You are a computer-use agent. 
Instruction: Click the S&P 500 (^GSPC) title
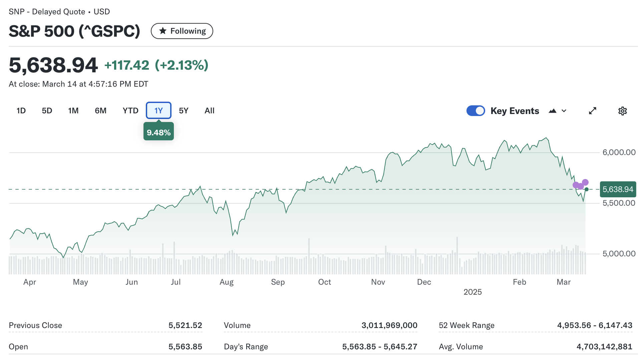point(74,31)
